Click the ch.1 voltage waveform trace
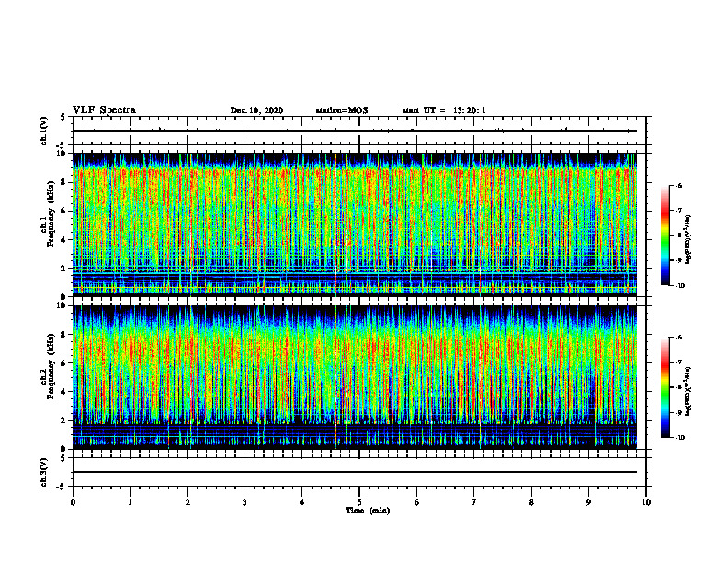The height and width of the screenshot is (563, 728). coord(355,131)
